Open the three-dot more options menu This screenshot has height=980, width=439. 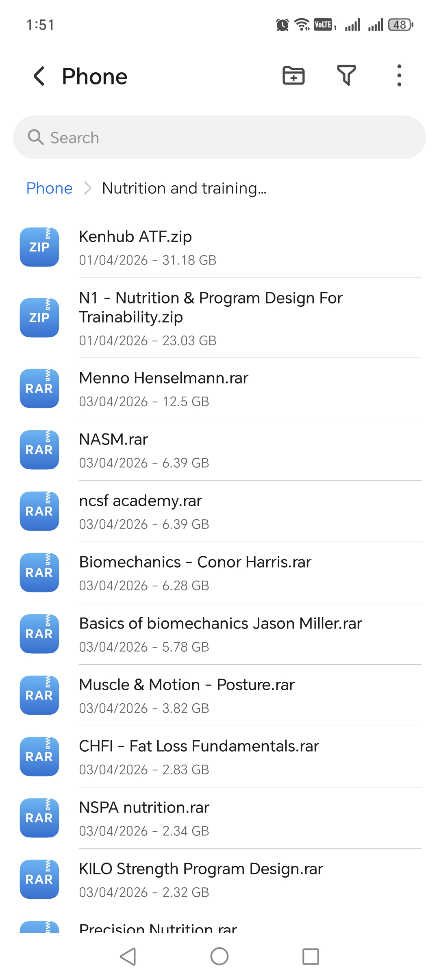tap(399, 76)
